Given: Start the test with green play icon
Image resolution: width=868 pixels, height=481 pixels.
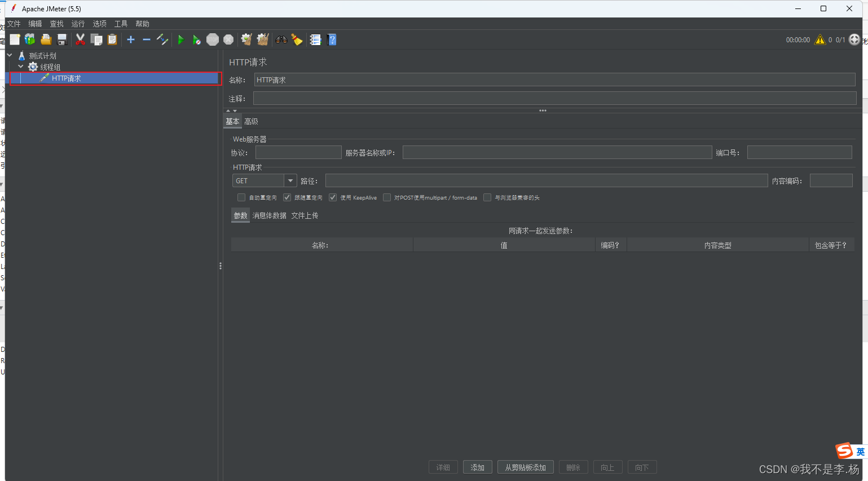Looking at the screenshot, I should click(180, 39).
